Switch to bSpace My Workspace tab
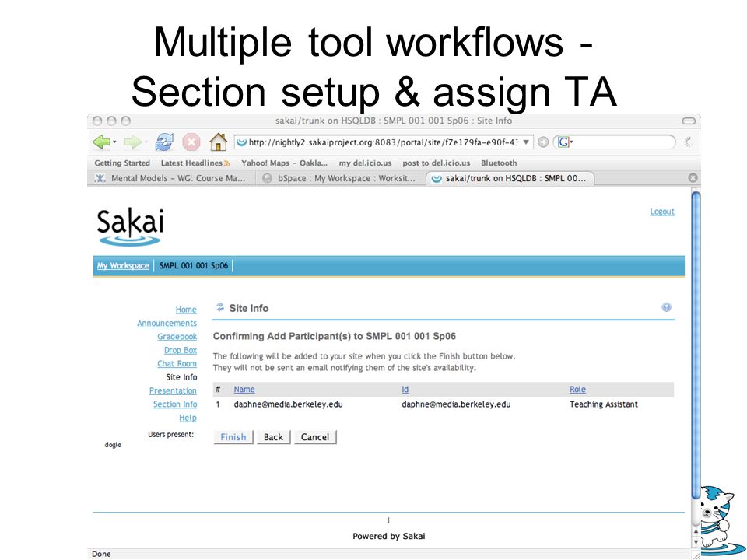Screen dimensions: 747x560 pos(340,178)
